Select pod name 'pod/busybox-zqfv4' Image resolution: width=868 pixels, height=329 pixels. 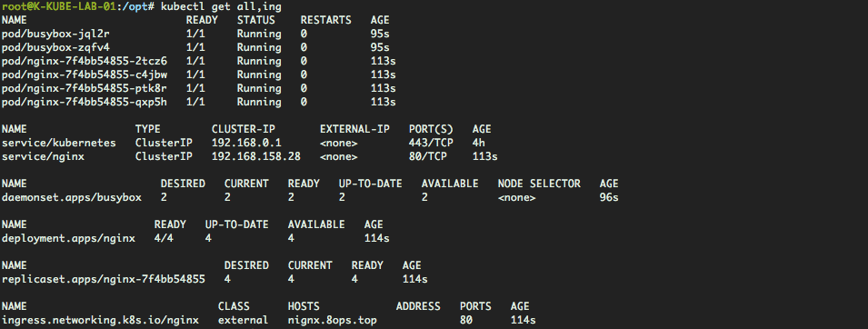[x=56, y=47]
